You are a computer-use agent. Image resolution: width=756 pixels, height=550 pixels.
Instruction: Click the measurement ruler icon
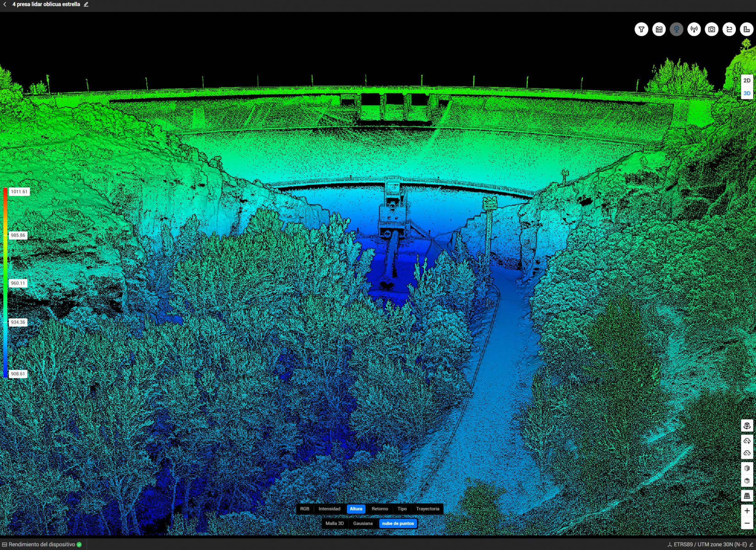[746, 29]
